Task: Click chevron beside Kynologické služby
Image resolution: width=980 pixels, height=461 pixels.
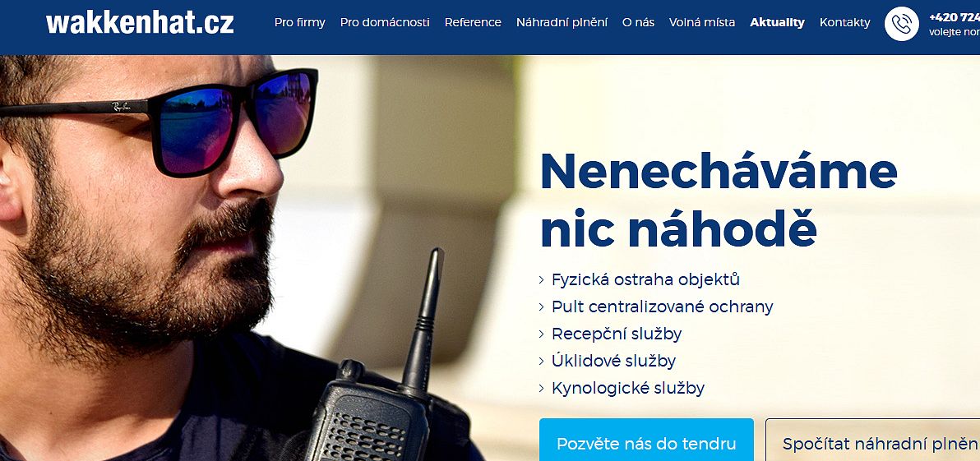Action: (x=541, y=389)
